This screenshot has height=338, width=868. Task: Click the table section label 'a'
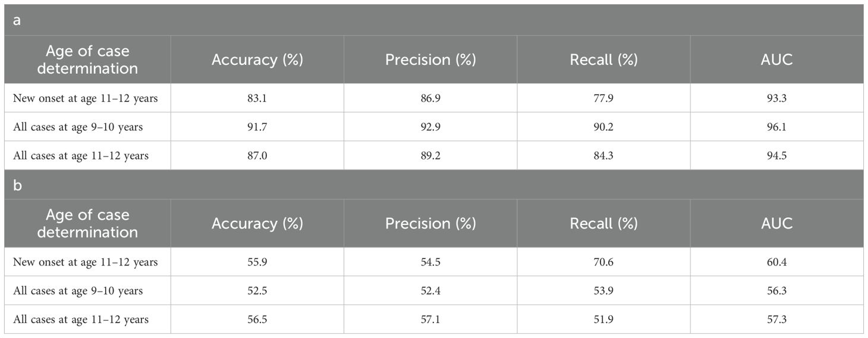[x=17, y=20]
